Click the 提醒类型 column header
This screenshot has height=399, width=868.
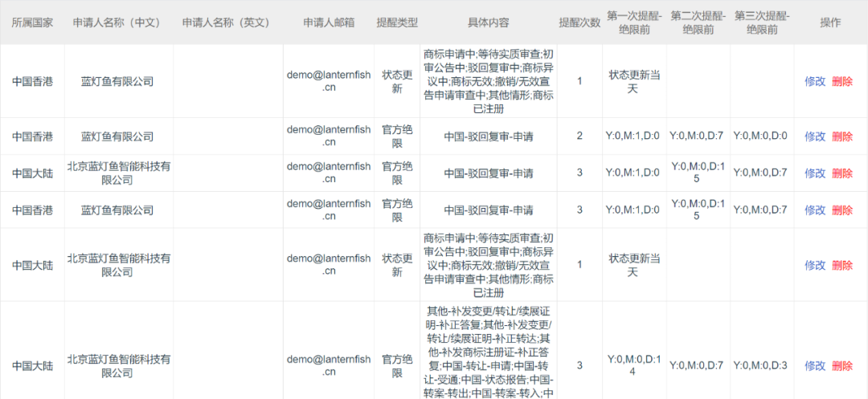pyautogui.click(x=397, y=22)
